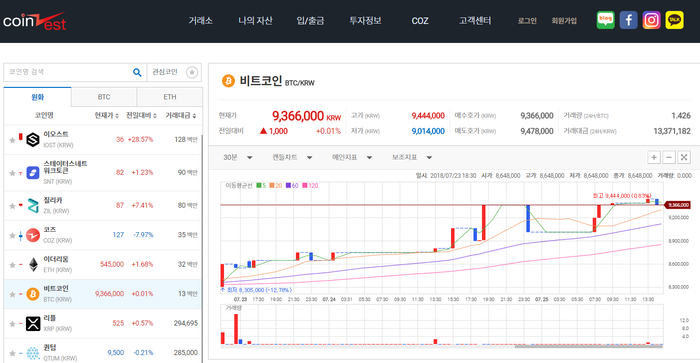Viewport: 700px width, 363px height.
Task: Open the Instagram icon
Action: [651, 20]
